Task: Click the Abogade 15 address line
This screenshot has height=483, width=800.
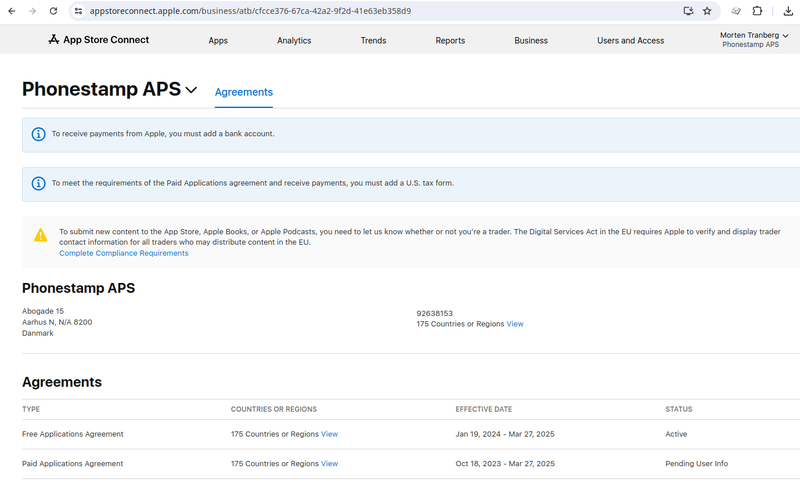Action: pos(43,311)
